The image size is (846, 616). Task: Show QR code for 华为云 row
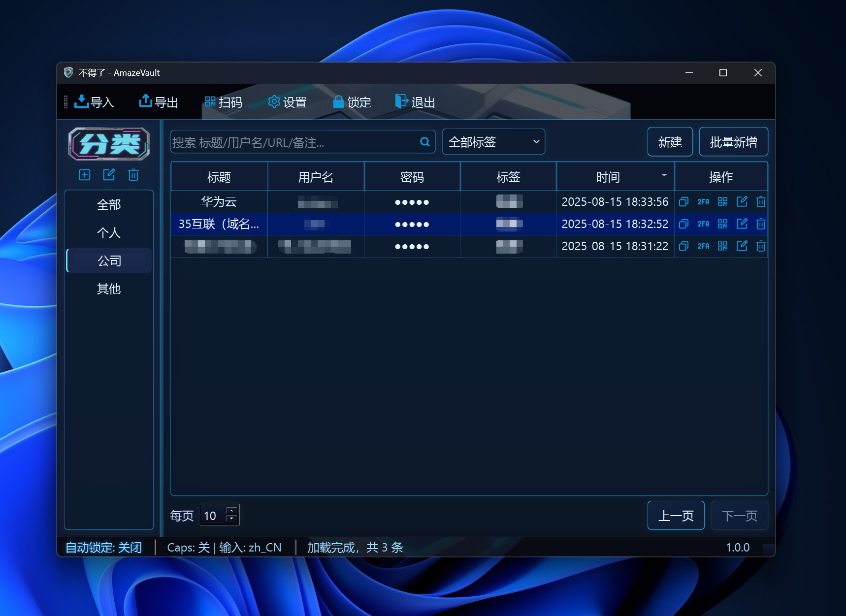tap(722, 202)
